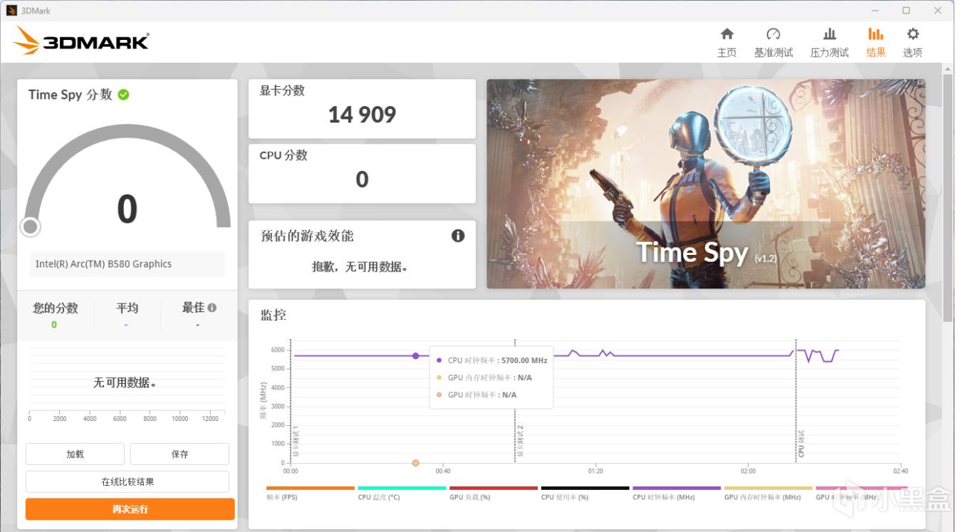This screenshot has width=980, height=532.
Task: Click the 3DMark logo
Action: tap(81, 41)
